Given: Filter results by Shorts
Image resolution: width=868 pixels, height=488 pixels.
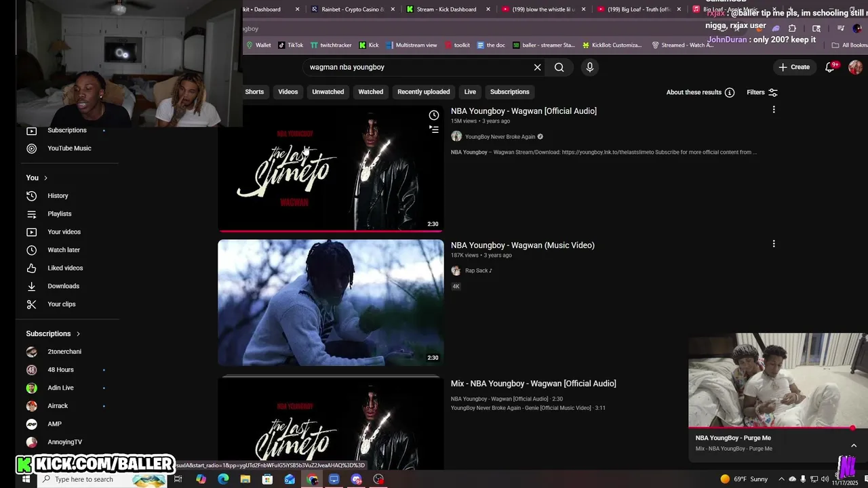Looking at the screenshot, I should tap(254, 92).
